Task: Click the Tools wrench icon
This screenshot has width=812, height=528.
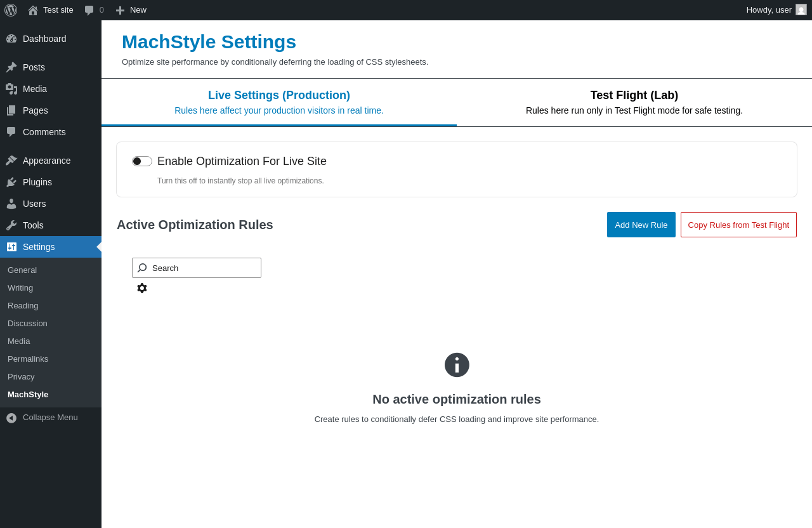Action: [11, 225]
